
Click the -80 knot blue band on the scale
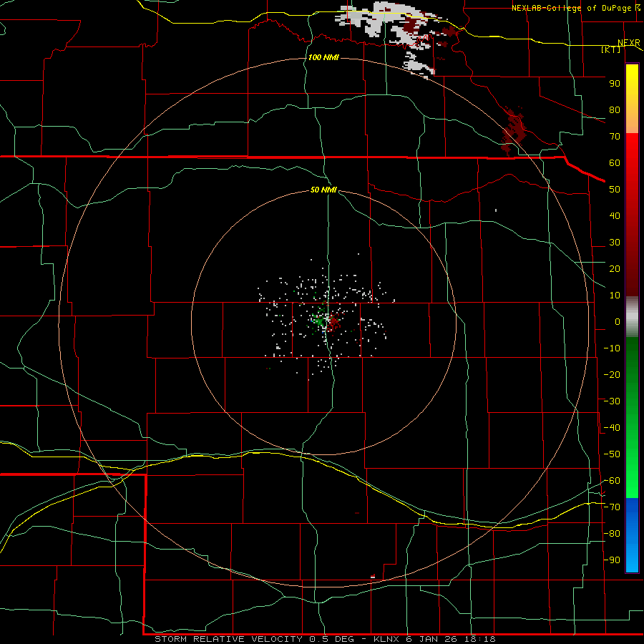click(632, 534)
